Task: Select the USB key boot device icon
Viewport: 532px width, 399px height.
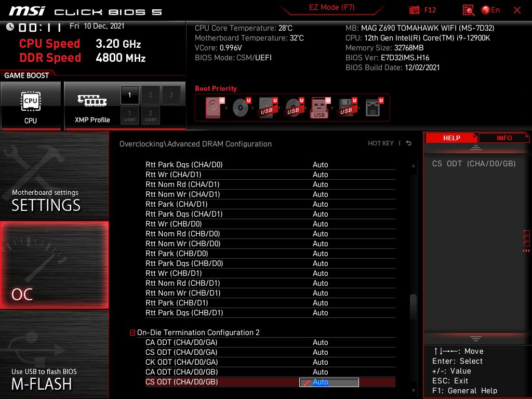Action: pyautogui.click(x=321, y=108)
